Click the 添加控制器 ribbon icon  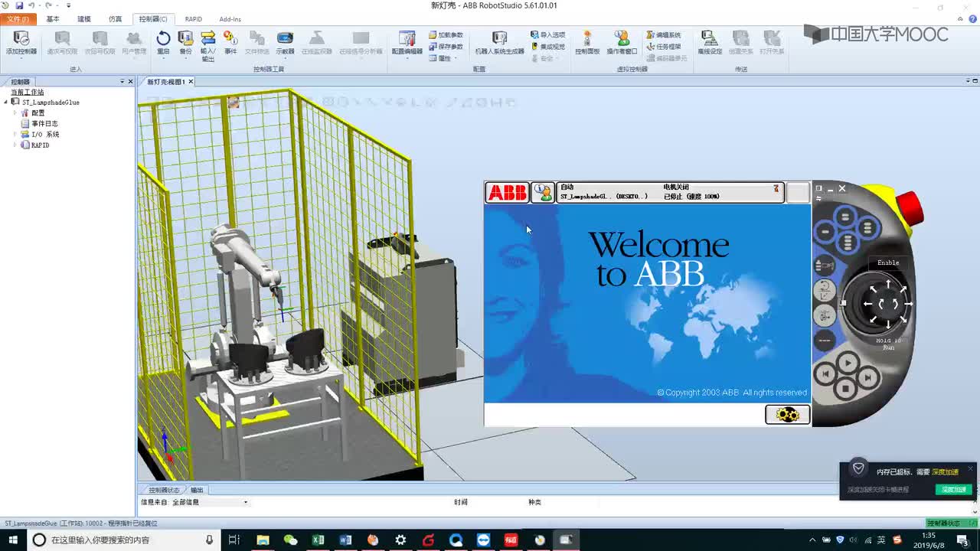pos(21,39)
